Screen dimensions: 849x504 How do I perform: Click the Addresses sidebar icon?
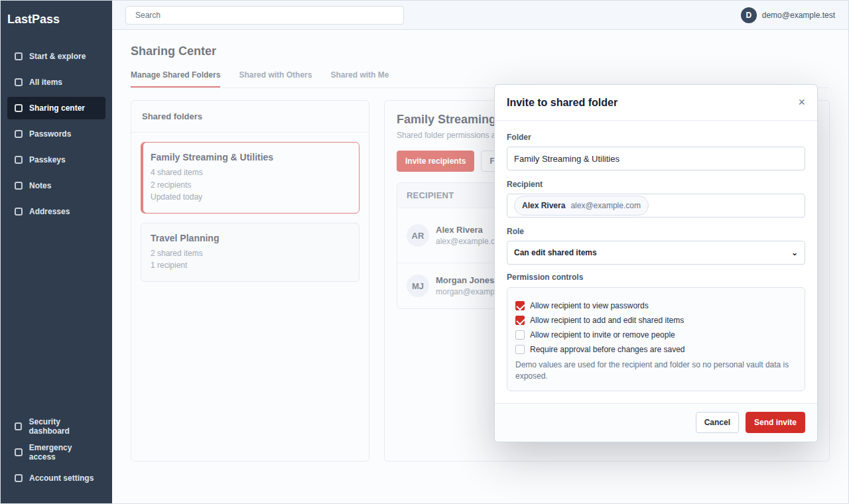19,212
